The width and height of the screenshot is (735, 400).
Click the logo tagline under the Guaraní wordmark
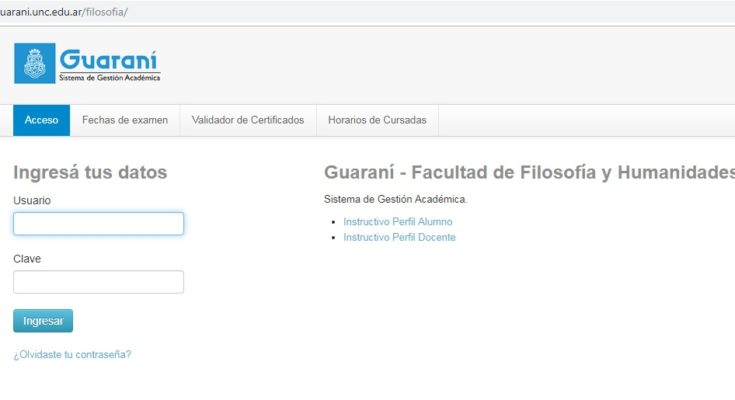tap(109, 78)
